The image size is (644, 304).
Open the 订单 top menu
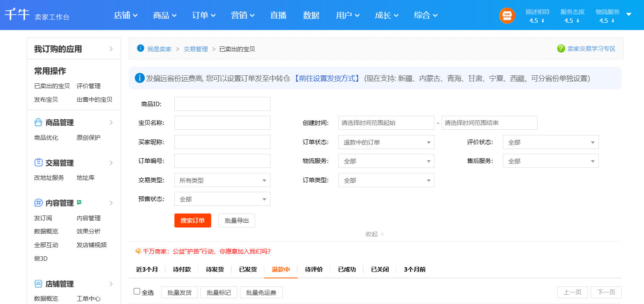pyautogui.click(x=204, y=15)
